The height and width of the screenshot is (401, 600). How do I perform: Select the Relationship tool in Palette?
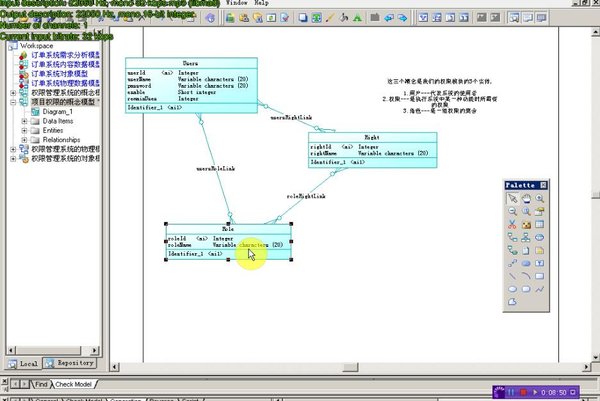coord(512,237)
